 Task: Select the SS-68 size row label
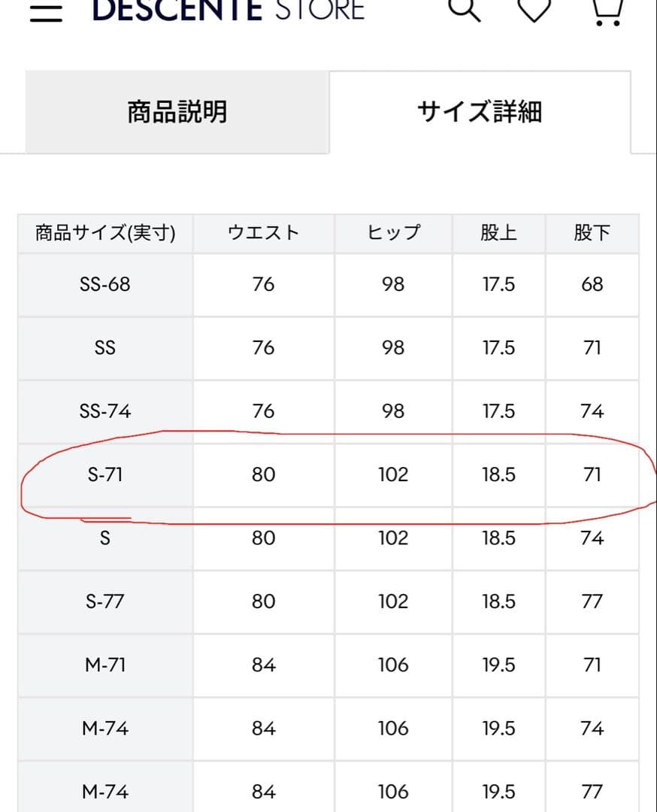click(x=105, y=284)
